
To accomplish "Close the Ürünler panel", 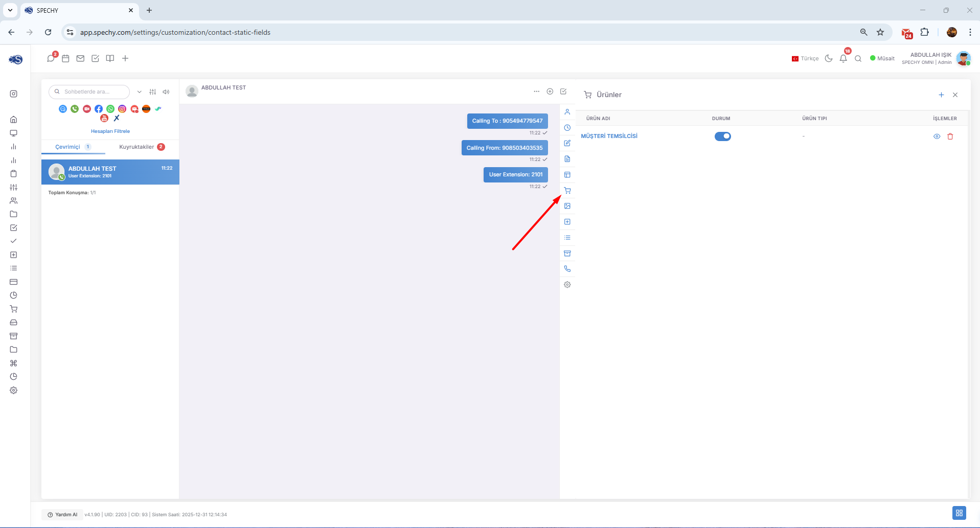I will [955, 95].
